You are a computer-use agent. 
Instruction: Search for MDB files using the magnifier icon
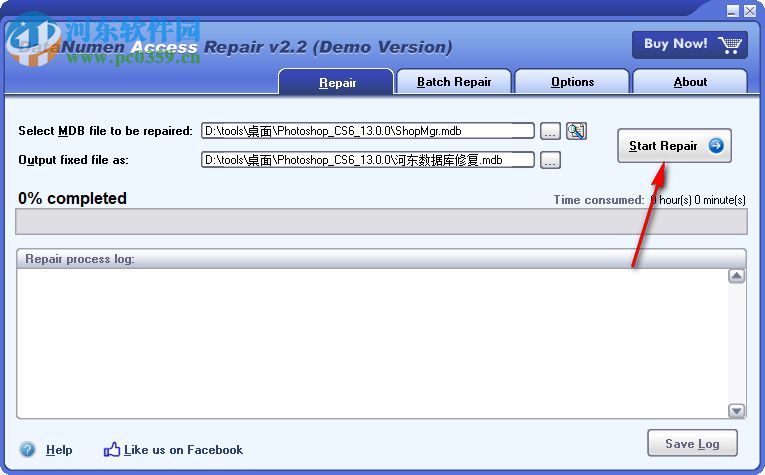[576, 131]
